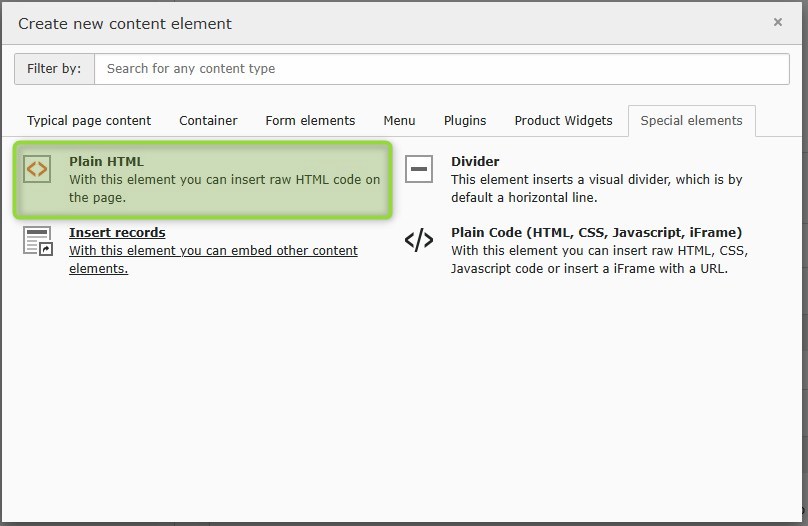Click the Divider 'visual divider' description text
The height and width of the screenshot is (526, 808).
[596, 180]
